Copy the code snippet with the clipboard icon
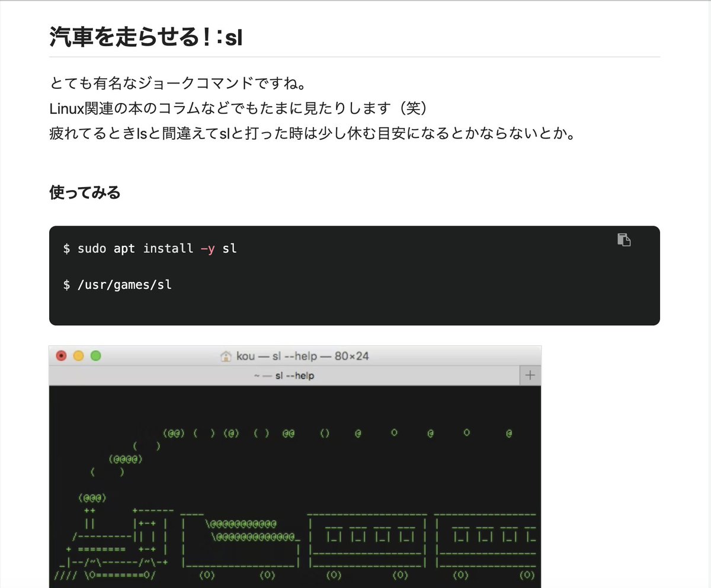Image resolution: width=711 pixels, height=588 pixels. point(624,240)
